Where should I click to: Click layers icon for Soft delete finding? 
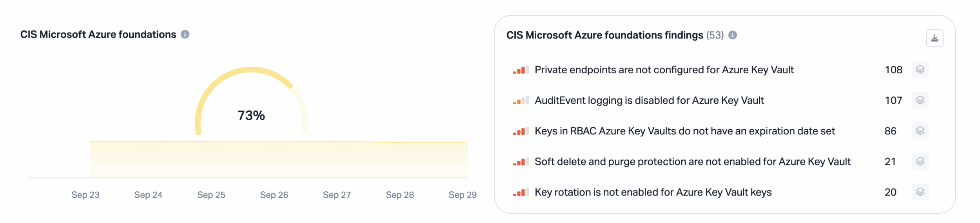click(x=920, y=161)
